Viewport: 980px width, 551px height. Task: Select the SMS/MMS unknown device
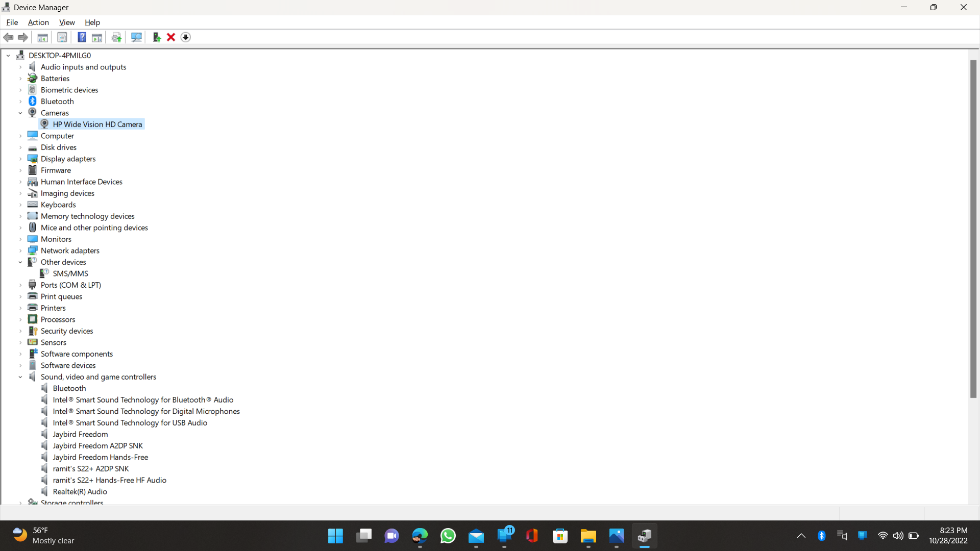pos(70,273)
